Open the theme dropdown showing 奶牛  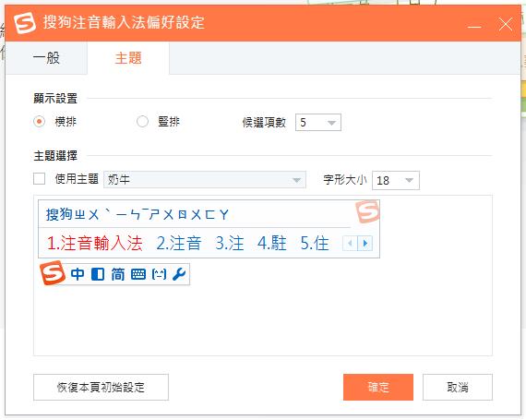[x=205, y=180]
